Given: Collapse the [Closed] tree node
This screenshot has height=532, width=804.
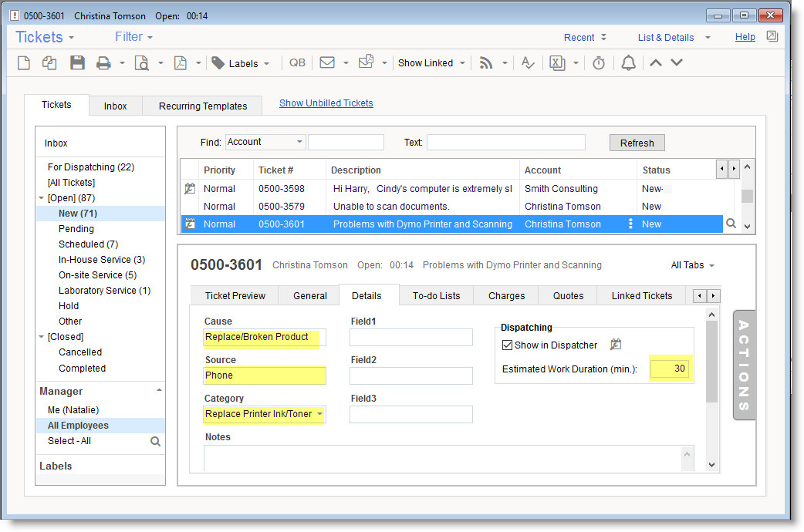Looking at the screenshot, I should pos(42,337).
